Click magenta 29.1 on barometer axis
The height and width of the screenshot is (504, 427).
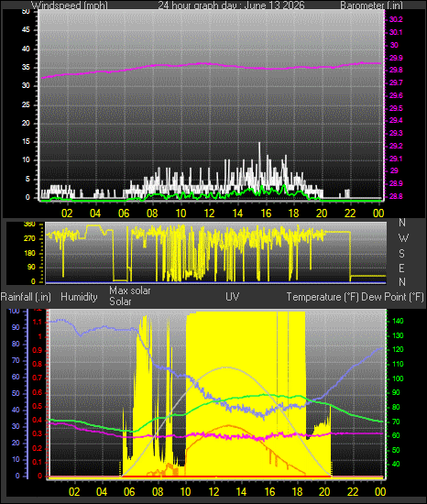point(396,159)
